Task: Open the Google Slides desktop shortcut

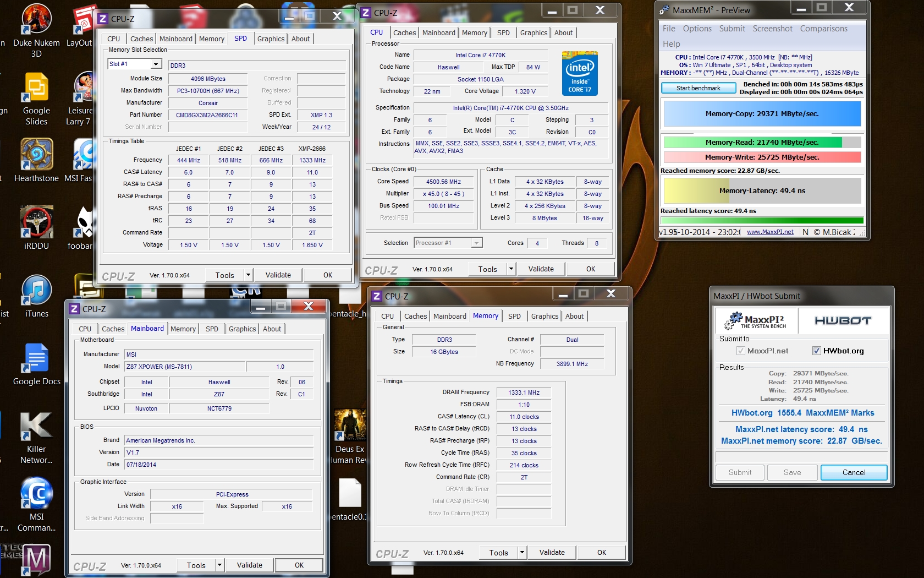Action: coord(36,99)
